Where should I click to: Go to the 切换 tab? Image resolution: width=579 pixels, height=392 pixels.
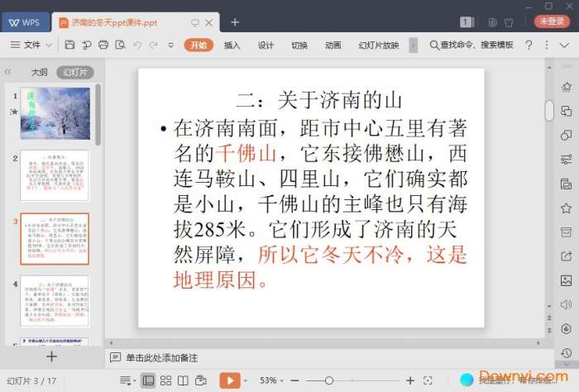pos(299,45)
